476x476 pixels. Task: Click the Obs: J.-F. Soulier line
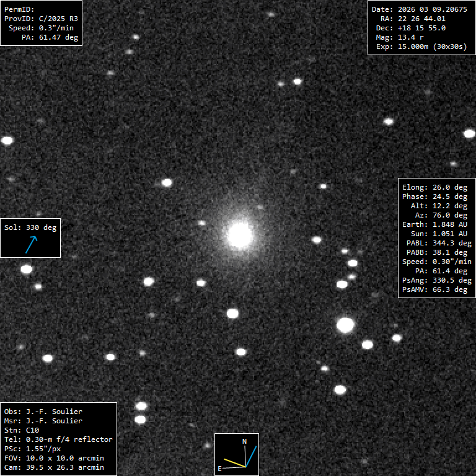[43, 411]
